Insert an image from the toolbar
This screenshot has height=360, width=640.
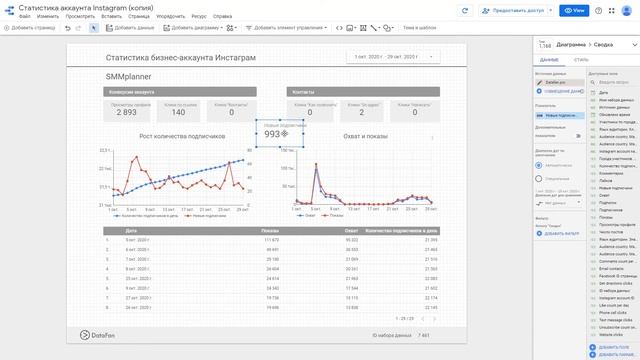pyautogui.click(x=351, y=28)
